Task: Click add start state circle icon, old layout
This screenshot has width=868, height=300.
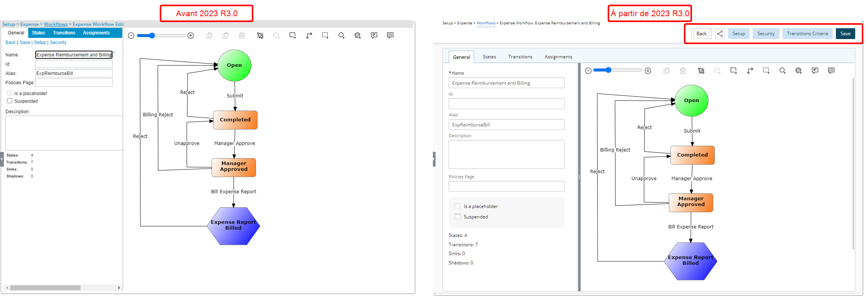Action: pos(276,36)
